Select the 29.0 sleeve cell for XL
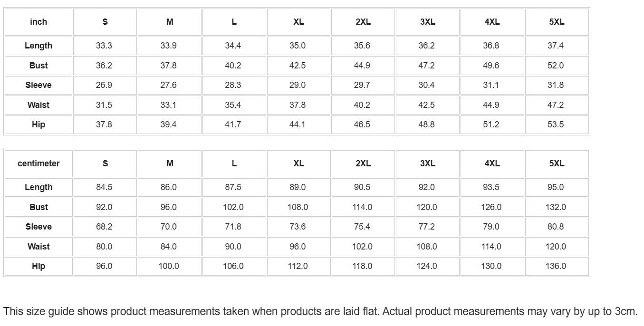644x326 pixels. pos(298,85)
